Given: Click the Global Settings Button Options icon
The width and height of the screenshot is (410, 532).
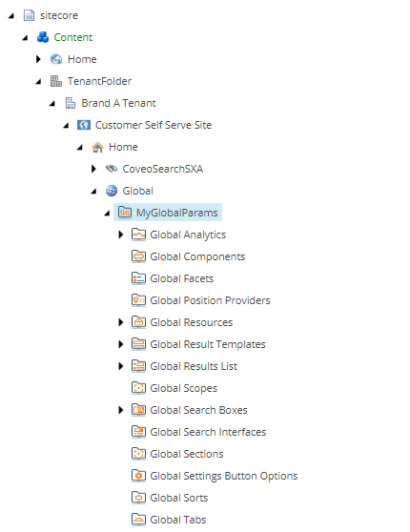Looking at the screenshot, I should tap(138, 476).
